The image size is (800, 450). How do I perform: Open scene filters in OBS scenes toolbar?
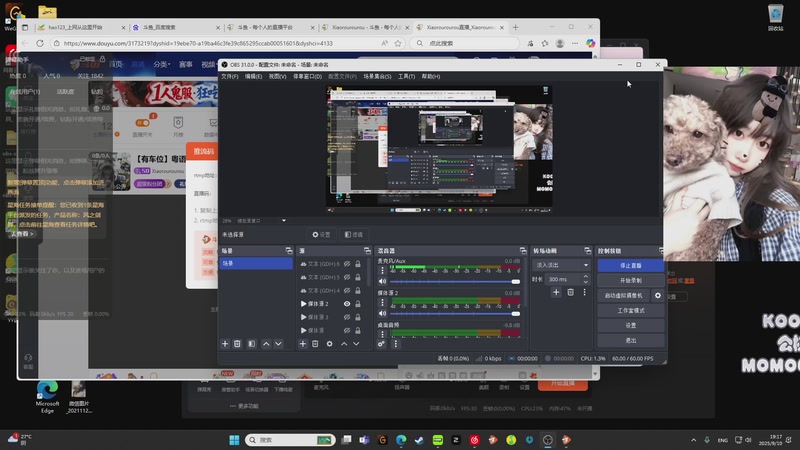[x=252, y=344]
